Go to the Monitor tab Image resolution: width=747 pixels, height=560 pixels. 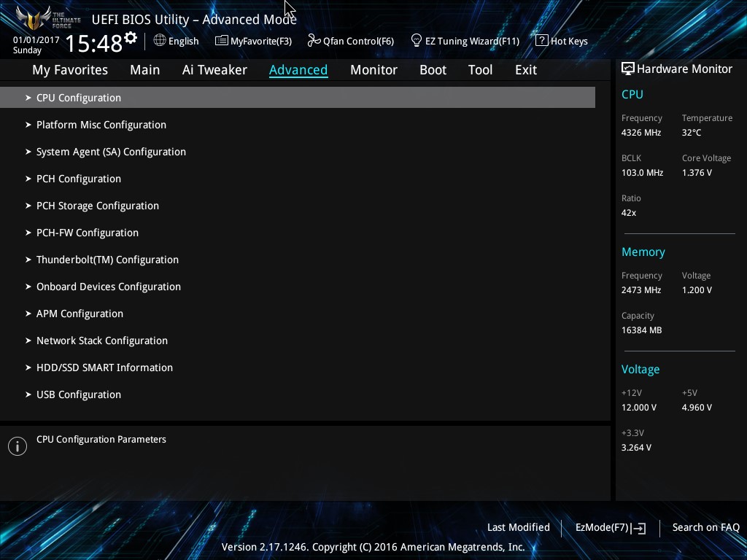click(373, 70)
